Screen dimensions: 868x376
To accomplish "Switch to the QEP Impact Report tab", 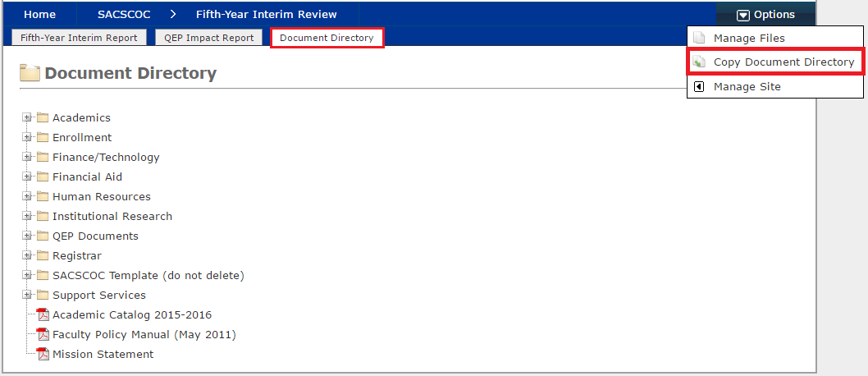I will [x=210, y=38].
